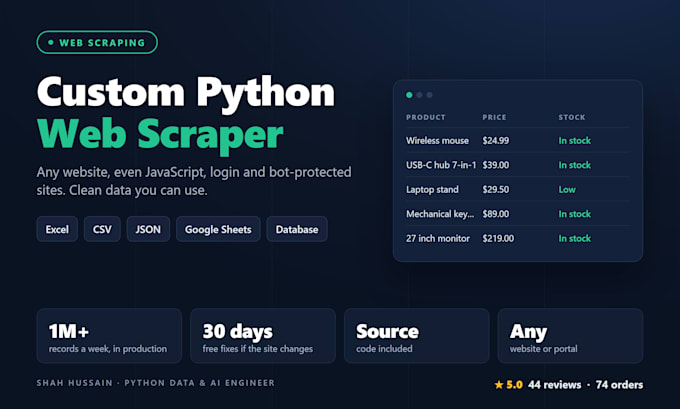Click the Shah Hussain author line
The width and height of the screenshot is (680, 409).
point(156,383)
